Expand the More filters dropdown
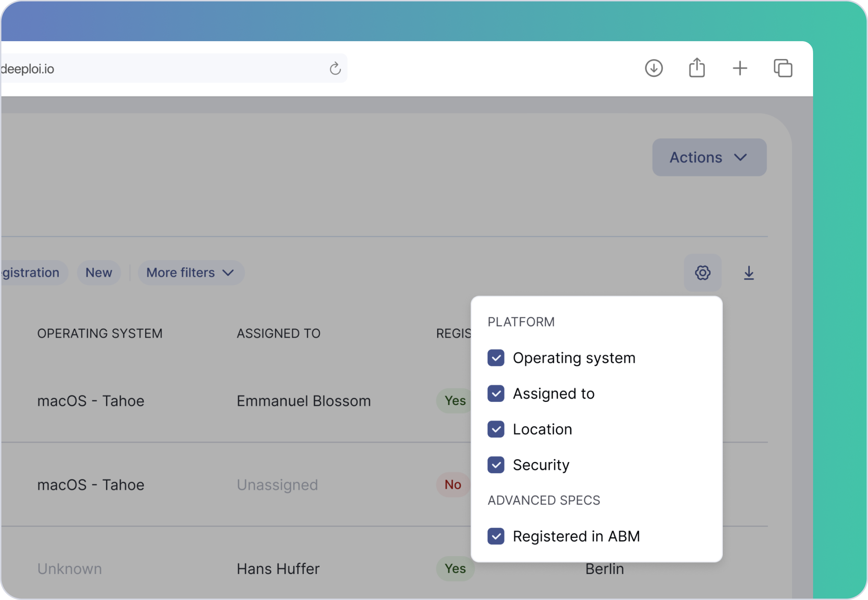Image resolution: width=868 pixels, height=600 pixels. click(190, 273)
